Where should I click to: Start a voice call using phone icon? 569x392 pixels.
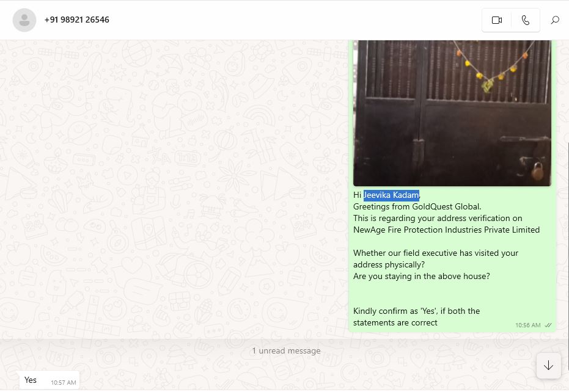coord(525,20)
